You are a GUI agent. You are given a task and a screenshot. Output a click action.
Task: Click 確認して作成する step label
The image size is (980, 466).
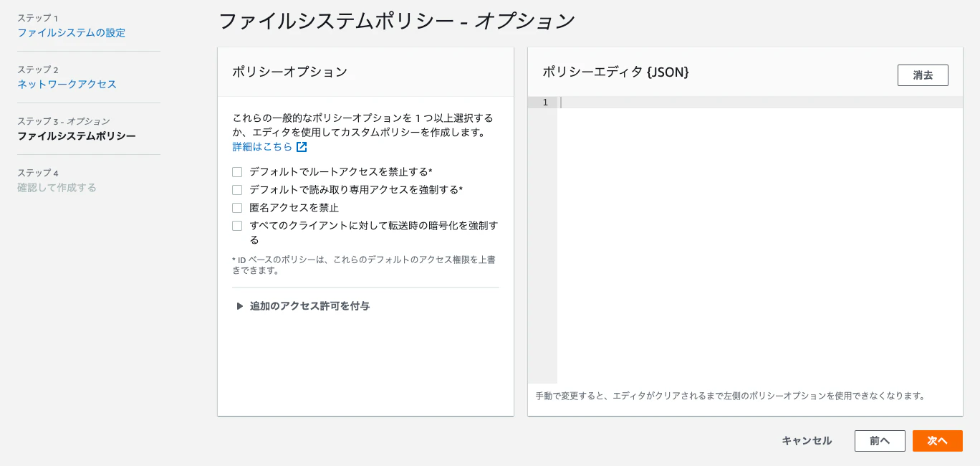(x=57, y=188)
